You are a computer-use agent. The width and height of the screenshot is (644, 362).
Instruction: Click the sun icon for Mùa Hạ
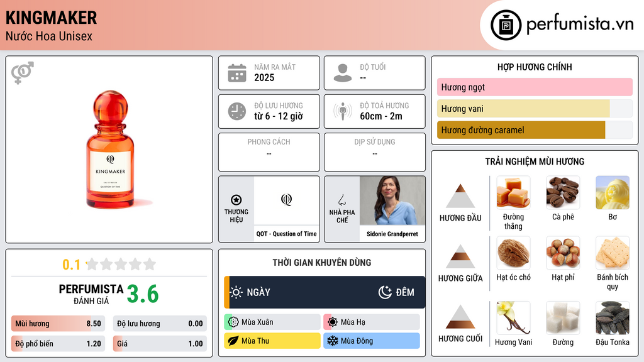click(x=333, y=322)
